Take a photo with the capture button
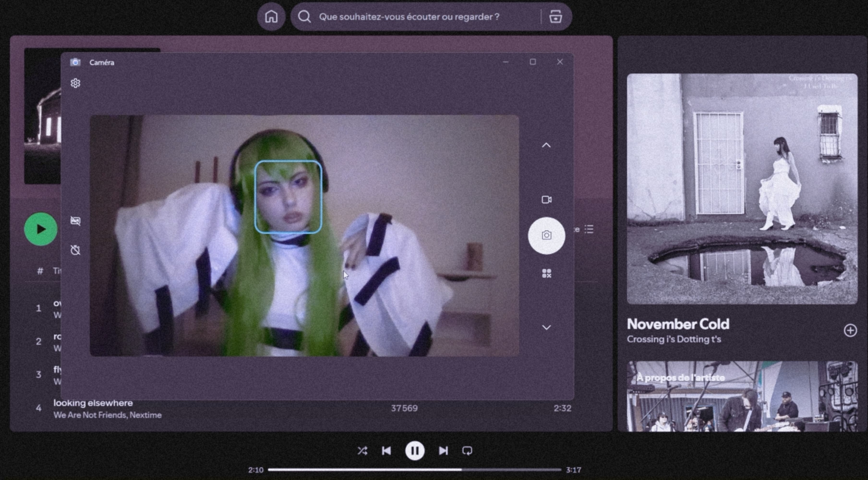The height and width of the screenshot is (480, 868). (x=546, y=236)
